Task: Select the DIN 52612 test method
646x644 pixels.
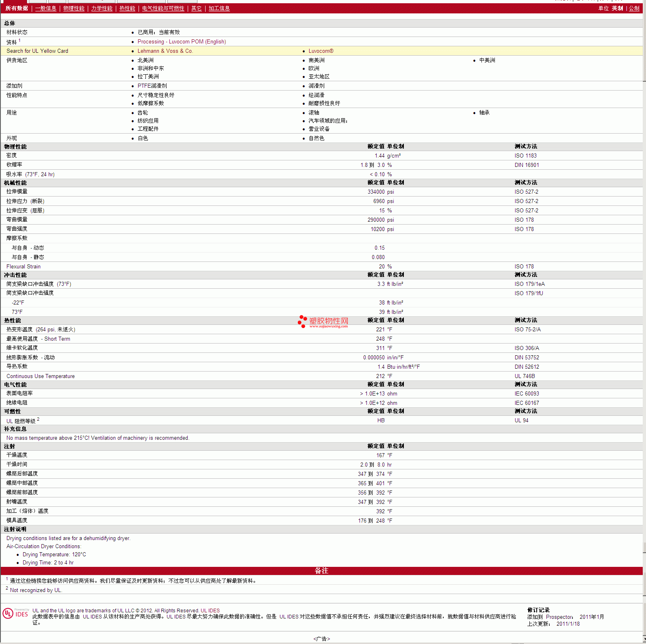Action: (527, 367)
